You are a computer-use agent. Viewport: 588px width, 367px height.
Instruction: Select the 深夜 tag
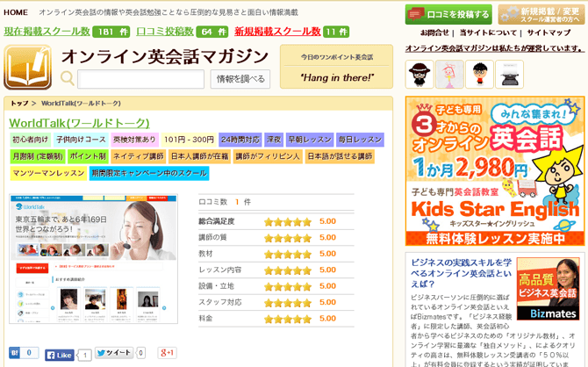274,140
